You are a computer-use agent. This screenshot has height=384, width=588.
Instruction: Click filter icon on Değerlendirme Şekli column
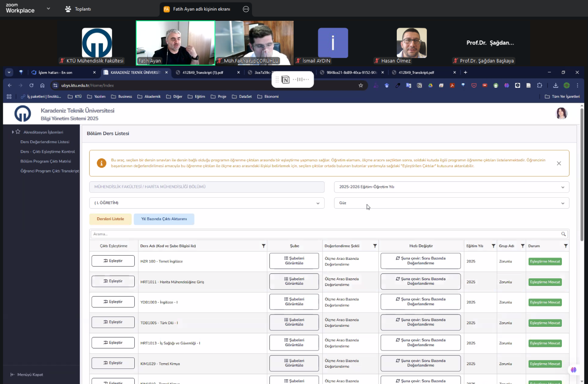pos(375,246)
